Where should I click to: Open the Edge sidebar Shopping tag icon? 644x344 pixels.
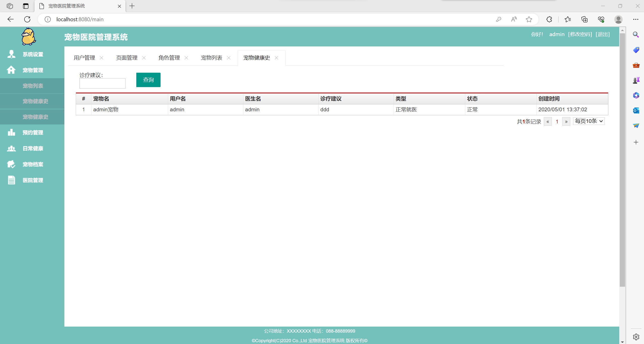636,50
